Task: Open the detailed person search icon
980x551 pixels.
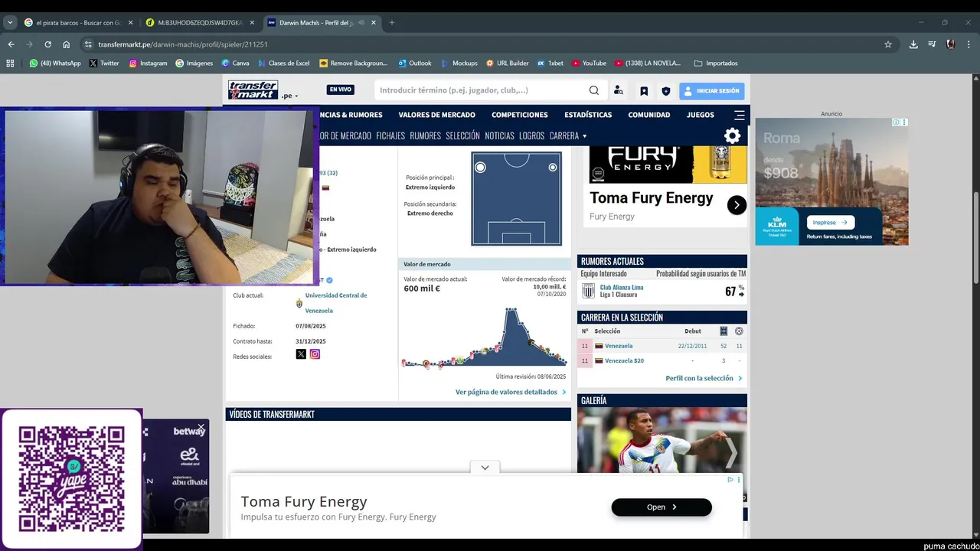Action: (x=619, y=90)
